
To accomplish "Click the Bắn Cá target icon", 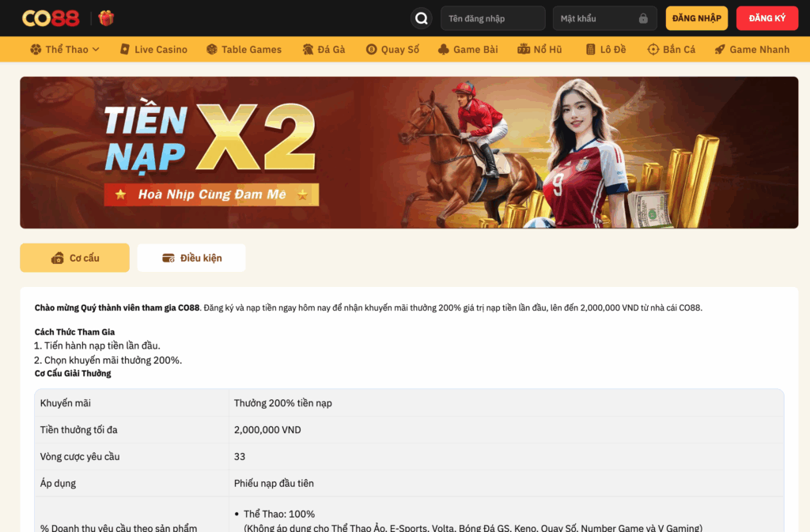I will pyautogui.click(x=653, y=49).
